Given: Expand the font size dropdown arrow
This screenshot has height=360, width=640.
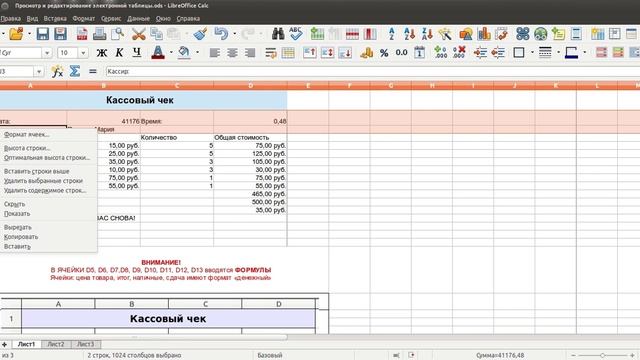Looking at the screenshot, I should click(83, 53).
